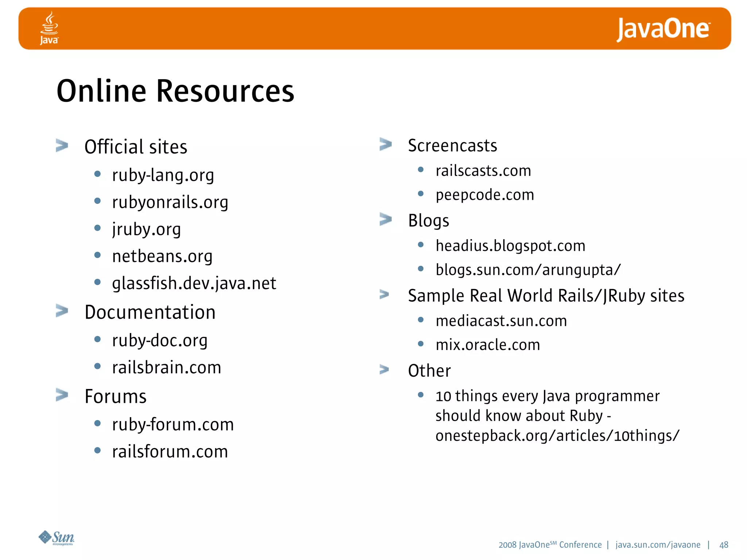This screenshot has height=560, width=747.
Task: Click onestepback.org/articles/10things/ link
Action: click(x=557, y=436)
